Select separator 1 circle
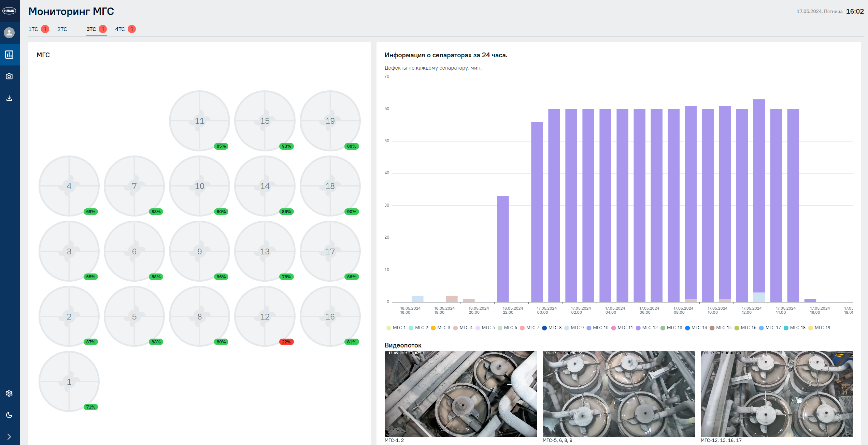Viewport: 868px width, 445px height. (x=69, y=382)
